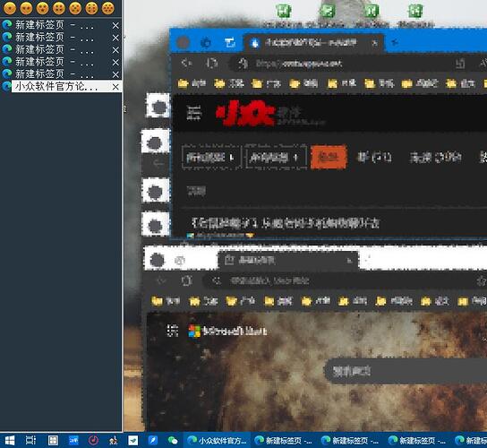Image resolution: width=487 pixels, height=448 pixels.
Task: Click the white checkmark app taskbar icon
Action: click(132, 440)
